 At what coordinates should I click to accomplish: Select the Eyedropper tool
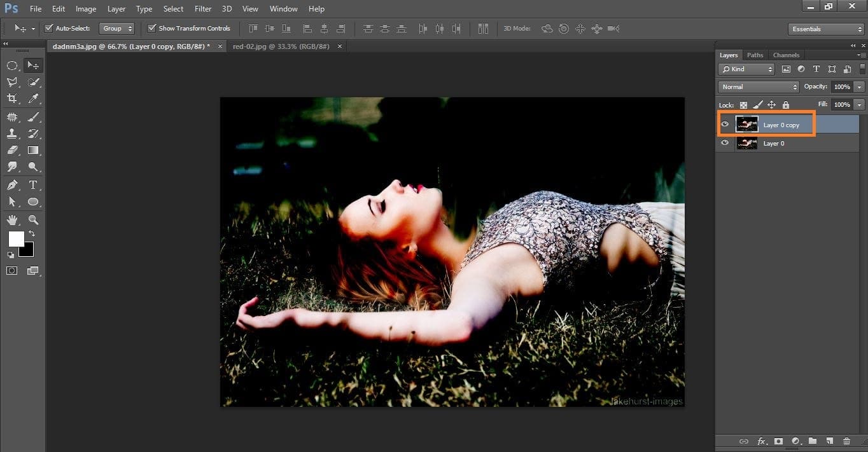(34, 99)
